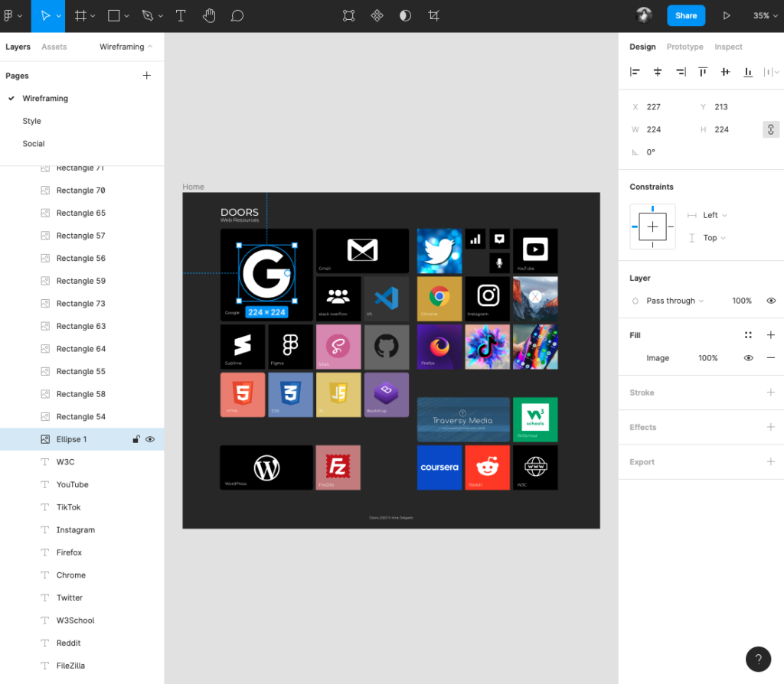Align selection to the left
The height and width of the screenshot is (684, 784).
pos(635,72)
